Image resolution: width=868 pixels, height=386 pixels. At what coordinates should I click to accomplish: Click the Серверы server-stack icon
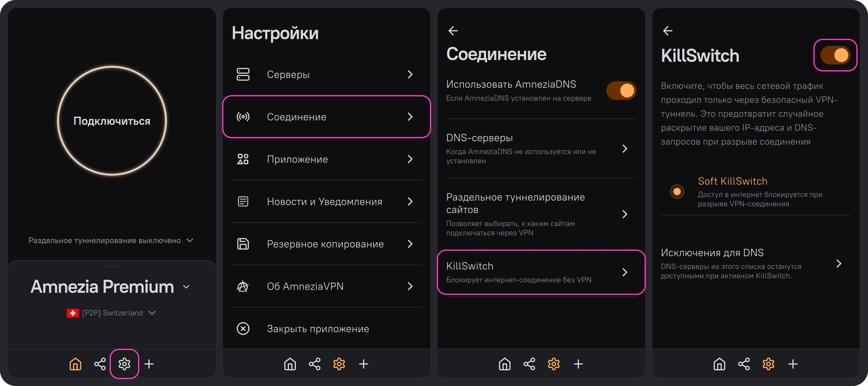(x=243, y=74)
